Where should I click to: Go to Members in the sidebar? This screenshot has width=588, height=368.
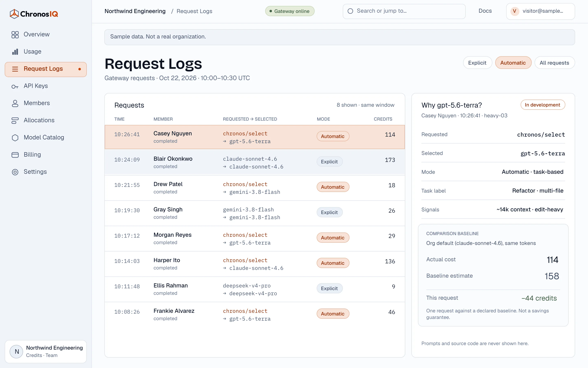pos(46,103)
